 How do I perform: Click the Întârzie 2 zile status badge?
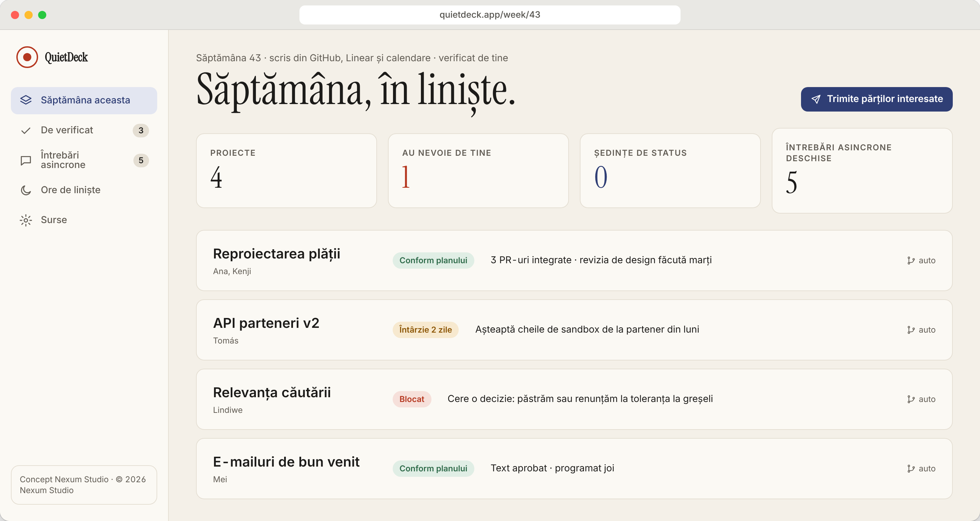point(425,330)
